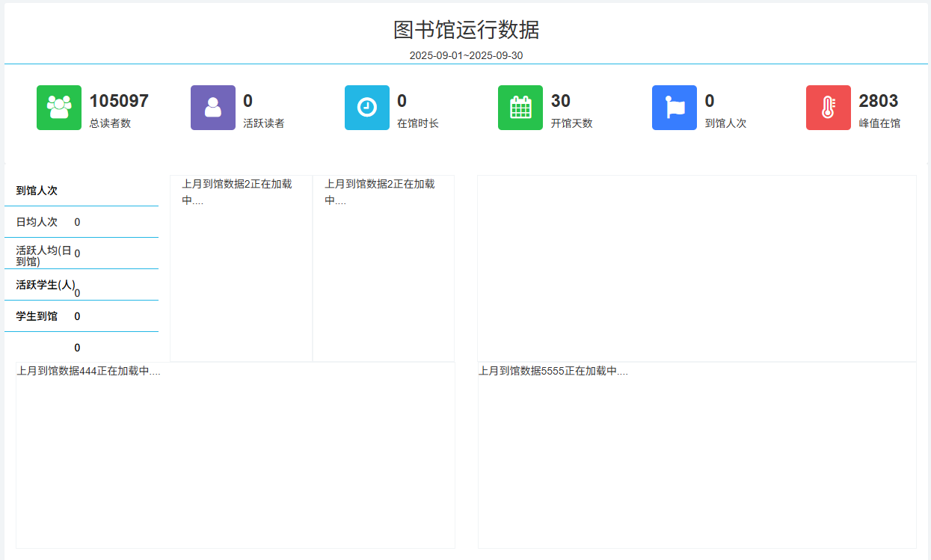
Task: Click the 日均人次 statistics row
Action: (37, 221)
